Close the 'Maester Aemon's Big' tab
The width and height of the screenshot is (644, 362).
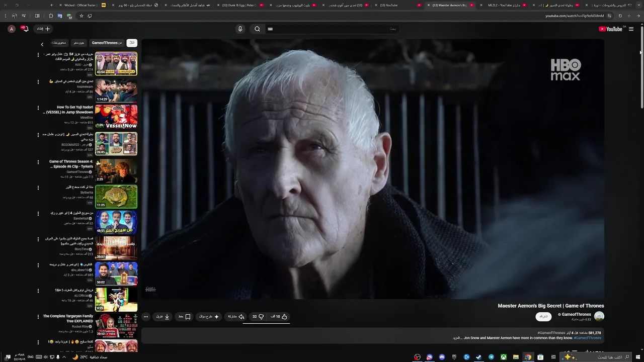pyautogui.click(x=429, y=5)
